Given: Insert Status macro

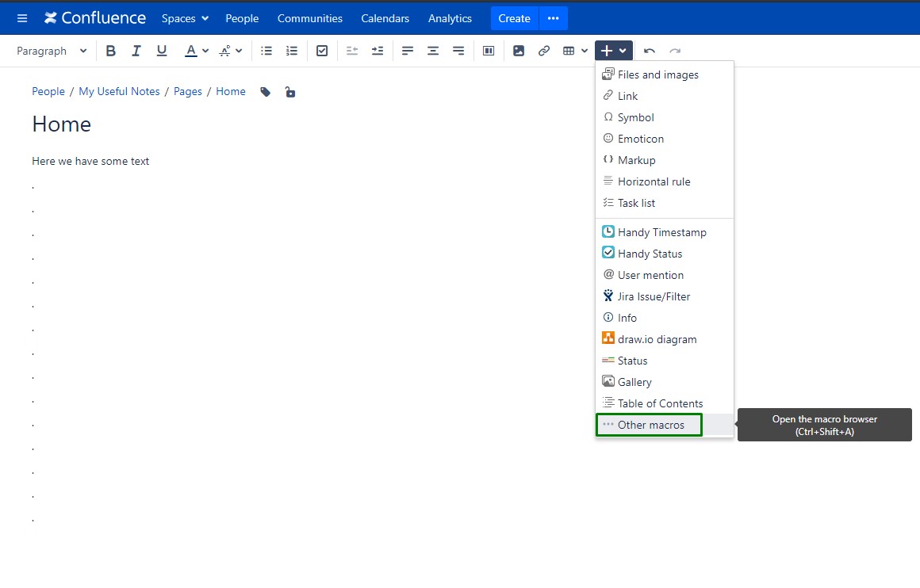Looking at the screenshot, I should click(x=664, y=361).
